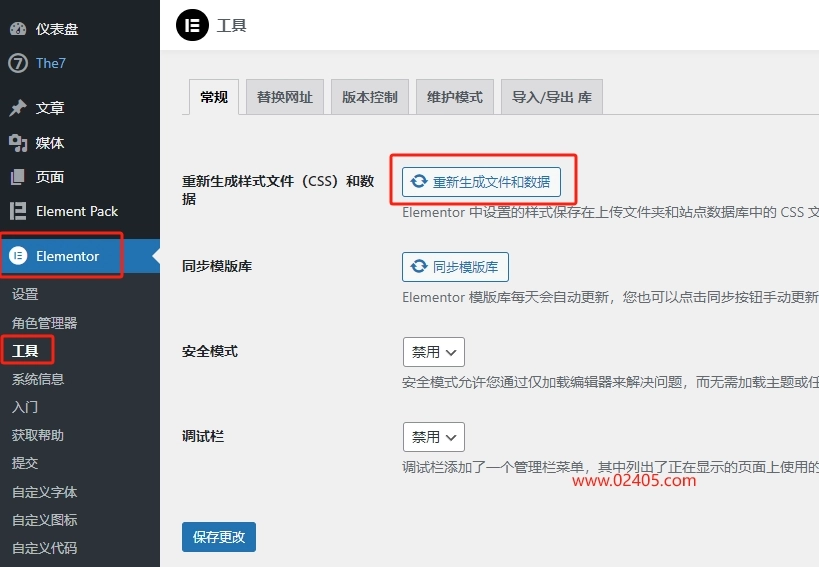
Task: Click the dashboard gauge icon in sidebar
Action: point(18,29)
